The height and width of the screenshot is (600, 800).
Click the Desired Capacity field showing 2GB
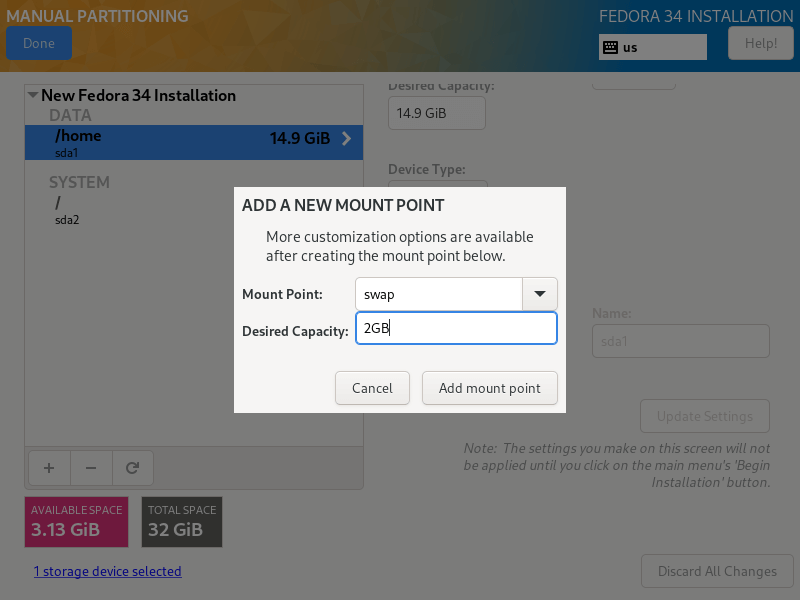click(456, 328)
